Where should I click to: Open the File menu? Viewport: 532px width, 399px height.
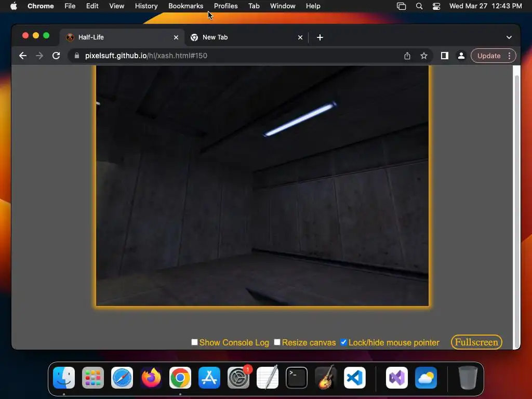70,6
